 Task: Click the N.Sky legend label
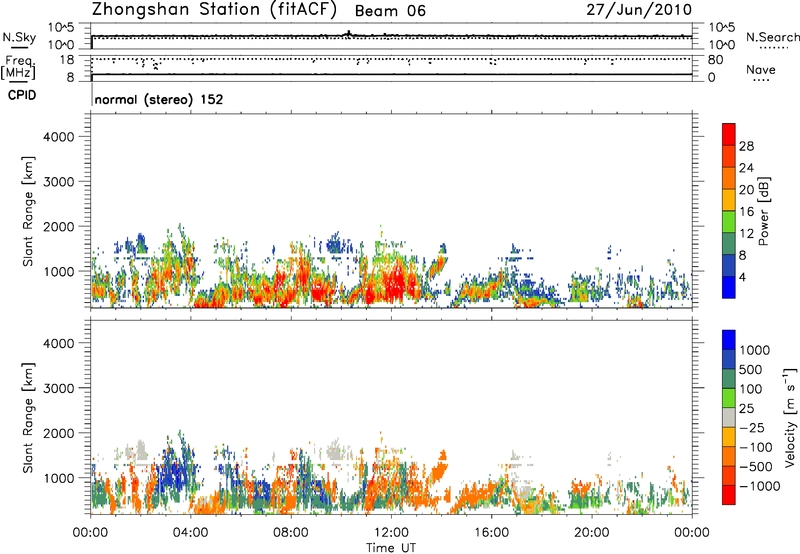coord(19,37)
